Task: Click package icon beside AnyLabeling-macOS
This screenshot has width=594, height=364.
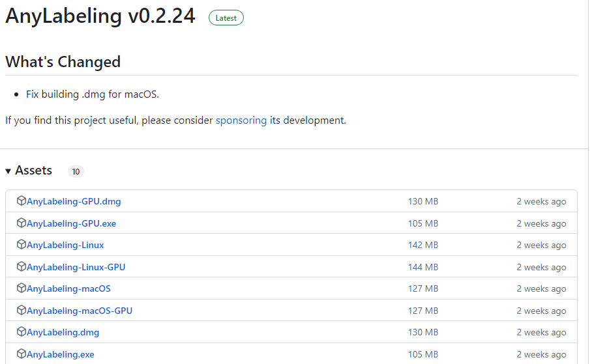Action: (x=22, y=288)
